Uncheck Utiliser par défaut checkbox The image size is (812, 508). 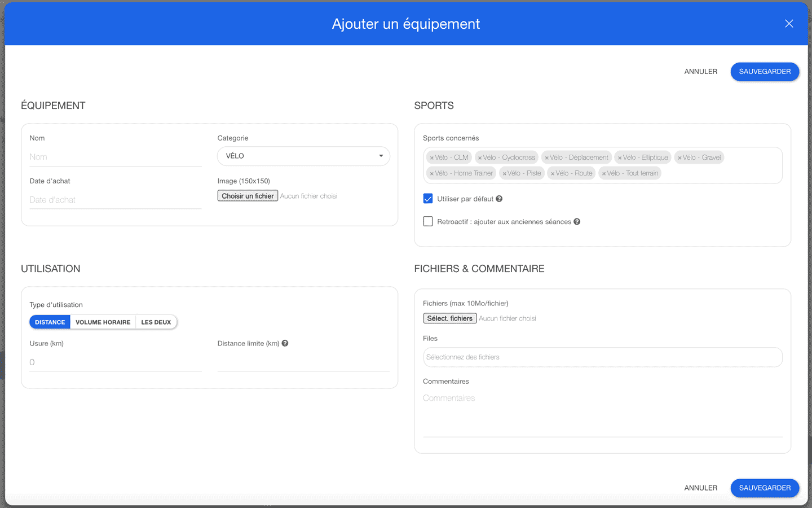coord(428,199)
